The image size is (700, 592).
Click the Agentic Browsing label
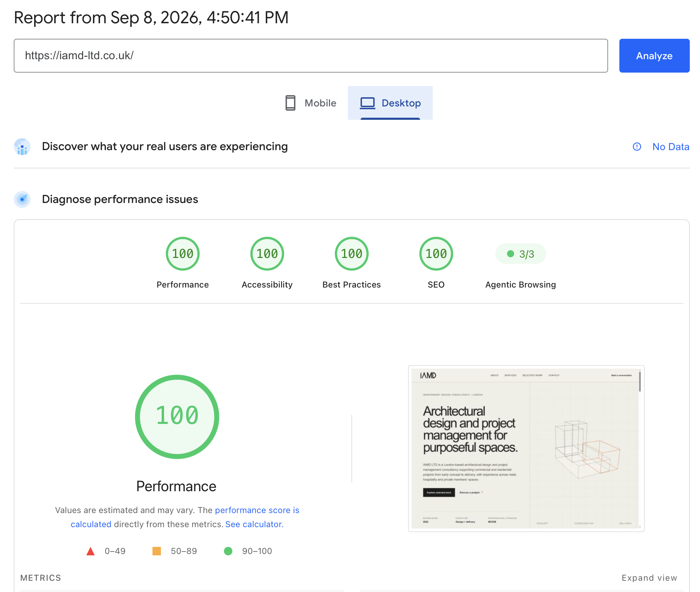[521, 285]
